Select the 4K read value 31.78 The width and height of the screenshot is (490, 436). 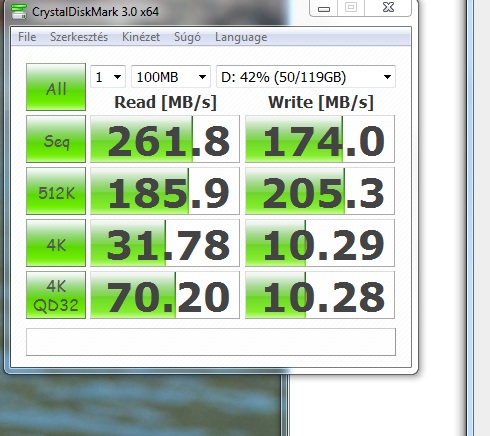point(165,243)
